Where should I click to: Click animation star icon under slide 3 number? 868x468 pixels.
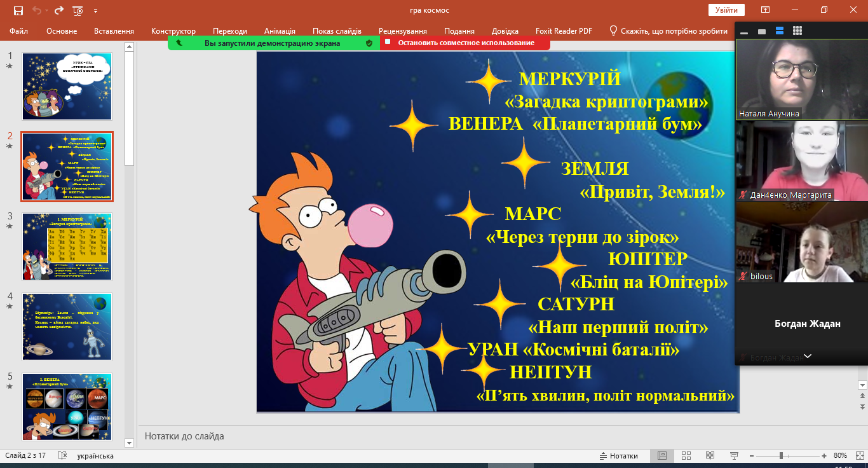click(10, 226)
